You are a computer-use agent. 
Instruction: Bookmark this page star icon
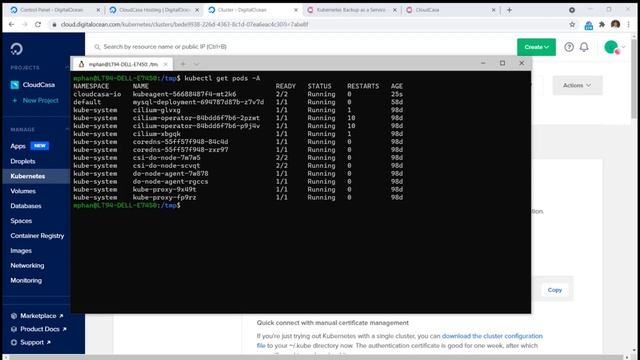(572, 24)
